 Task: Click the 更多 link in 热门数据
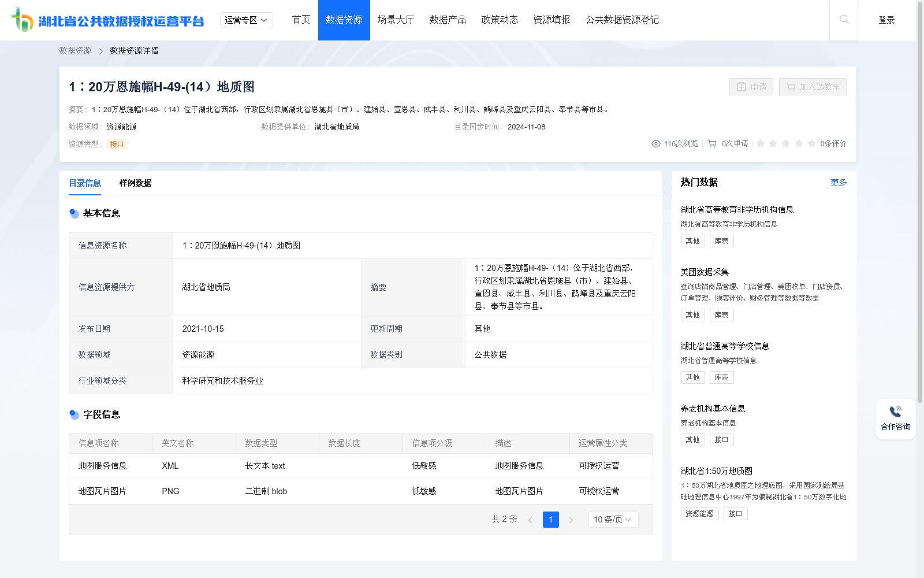point(839,183)
